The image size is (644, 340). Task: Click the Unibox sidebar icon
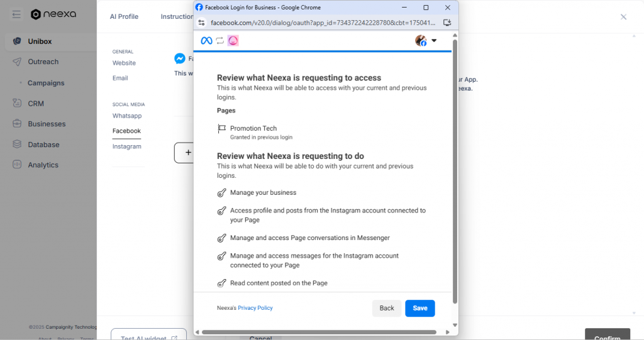pos(17,41)
